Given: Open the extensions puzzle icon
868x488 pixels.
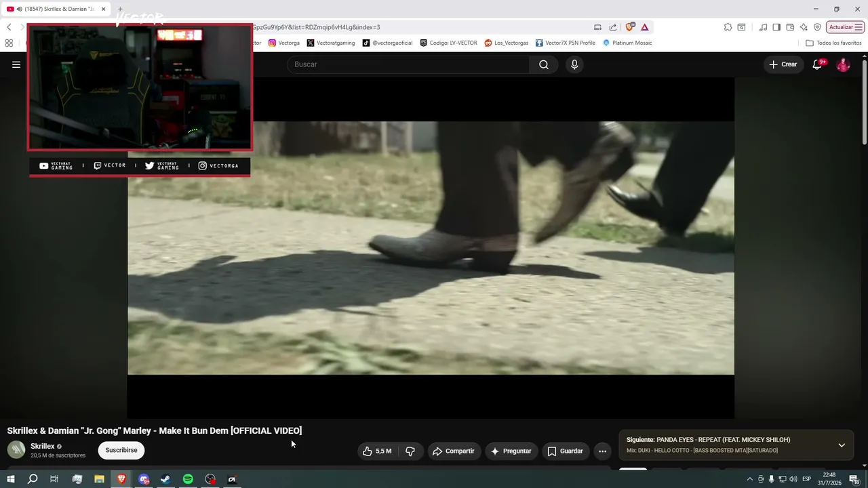Looking at the screenshot, I should [728, 27].
